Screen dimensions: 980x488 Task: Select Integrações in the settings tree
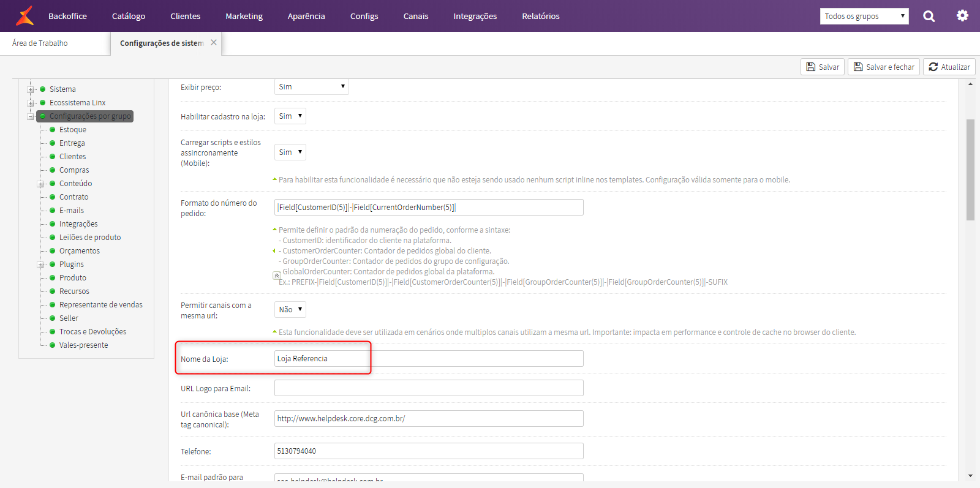click(x=78, y=224)
